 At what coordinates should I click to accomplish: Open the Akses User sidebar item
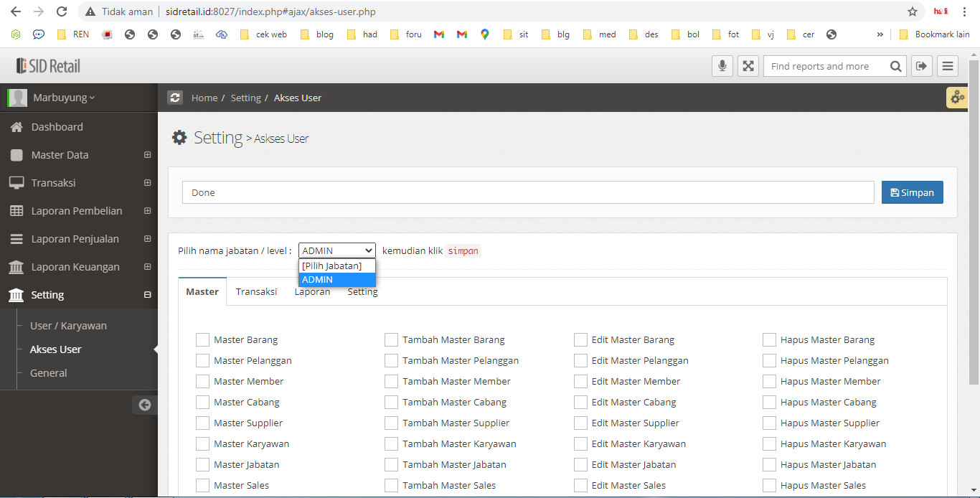55,349
